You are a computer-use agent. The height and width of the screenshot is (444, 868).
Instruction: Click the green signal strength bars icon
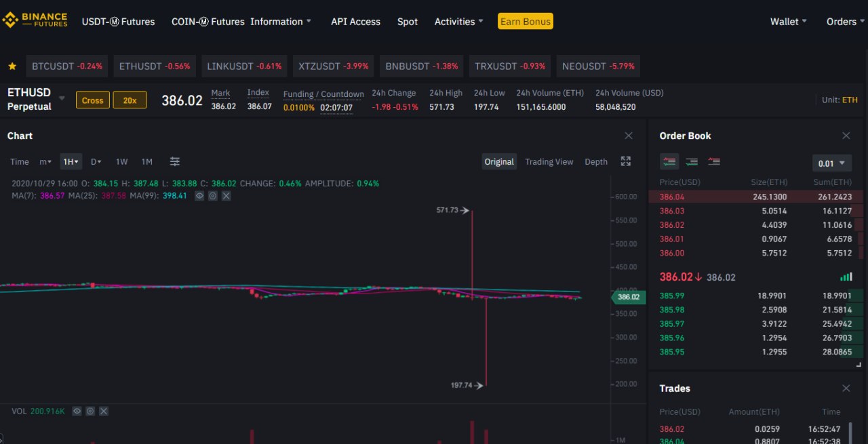click(846, 277)
